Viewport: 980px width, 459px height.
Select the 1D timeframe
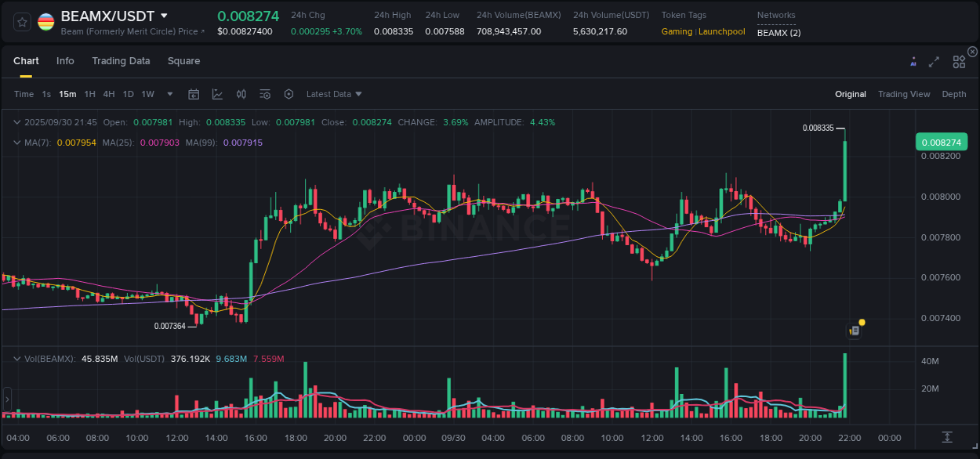point(128,93)
